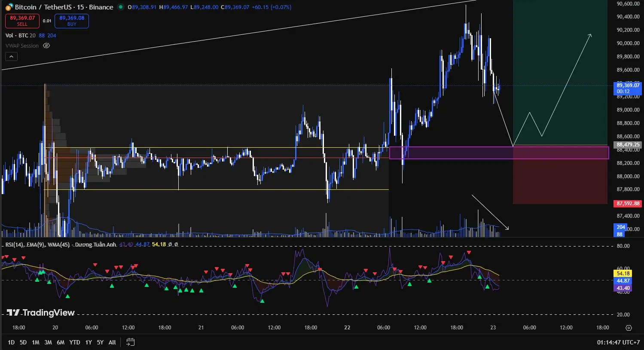Viewport: 644px width, 350px height.
Task: Click the blue 204 volume label on price scale
Action: (x=620, y=227)
